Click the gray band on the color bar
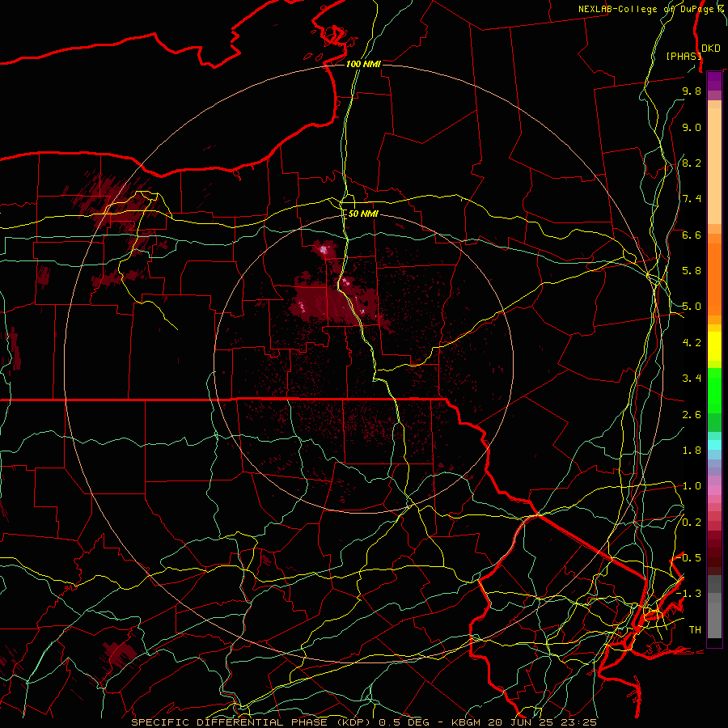The height and width of the screenshot is (728, 728). (714, 607)
